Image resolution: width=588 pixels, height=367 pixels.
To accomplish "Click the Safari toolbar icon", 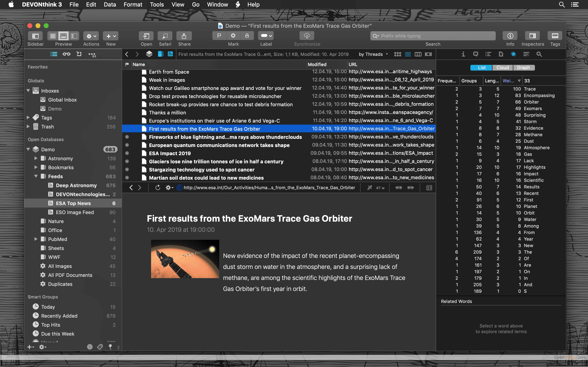I will (165, 36).
